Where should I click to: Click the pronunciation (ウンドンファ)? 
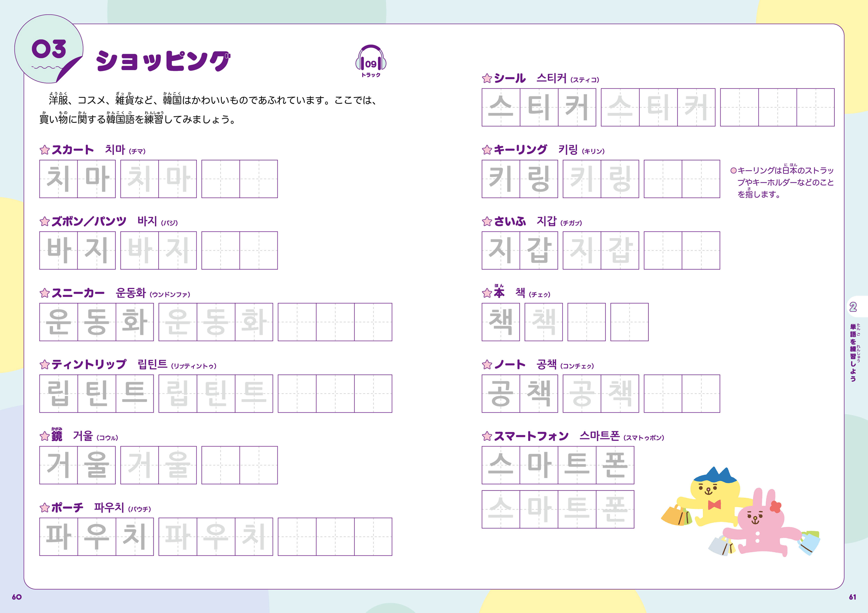point(170,294)
